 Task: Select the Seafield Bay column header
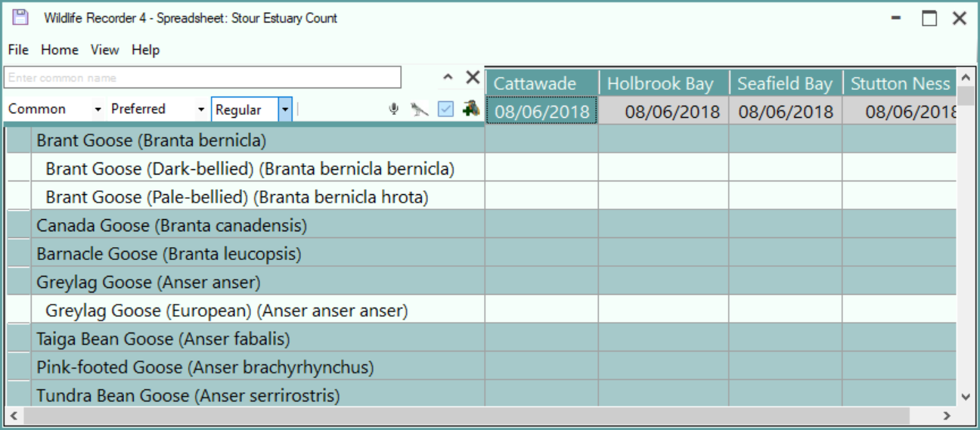coord(786,83)
